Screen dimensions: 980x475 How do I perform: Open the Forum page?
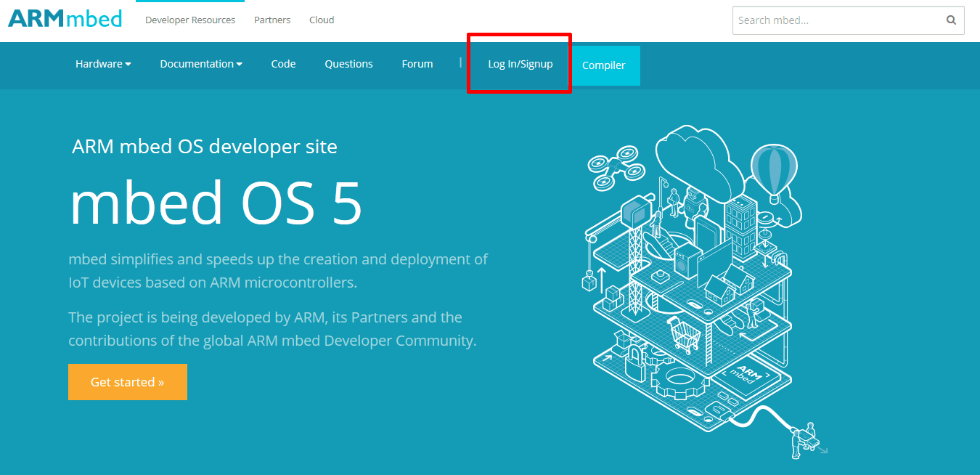[x=417, y=64]
